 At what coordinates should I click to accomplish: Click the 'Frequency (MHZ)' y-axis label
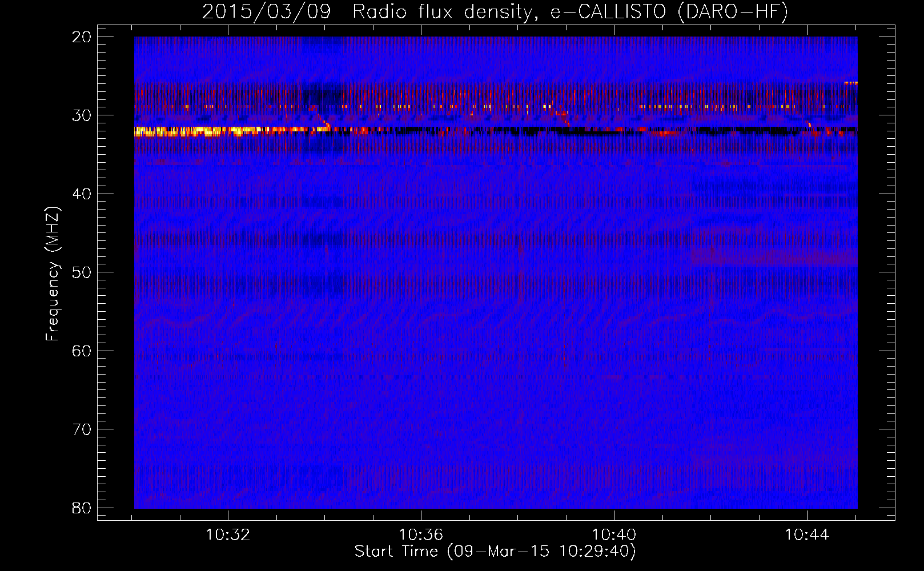pyautogui.click(x=52, y=274)
